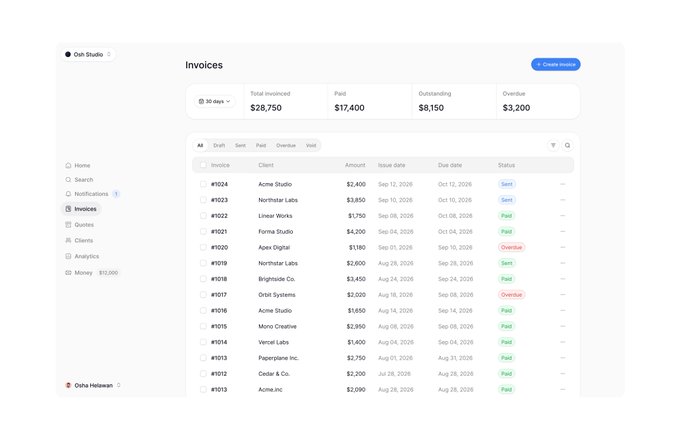Open row actions for invoice #1024
Screen dimensions: 680x440
tap(562, 184)
